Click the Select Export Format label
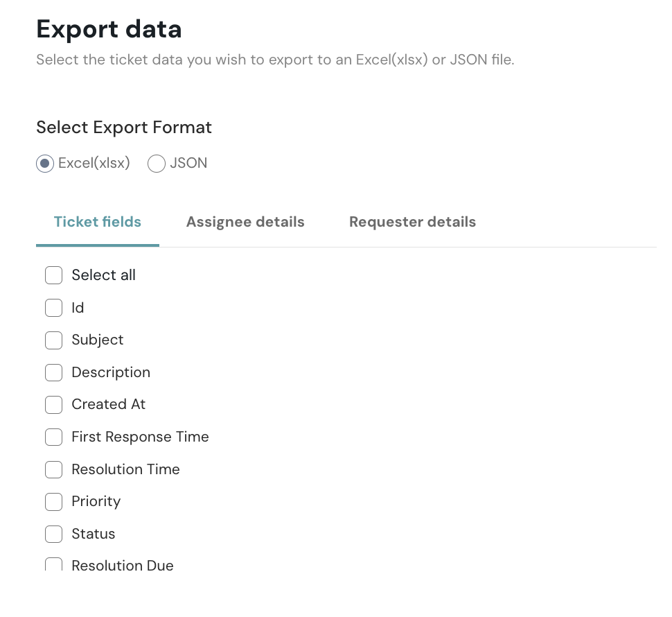Image resolution: width=672 pixels, height=617 pixels. (x=124, y=128)
